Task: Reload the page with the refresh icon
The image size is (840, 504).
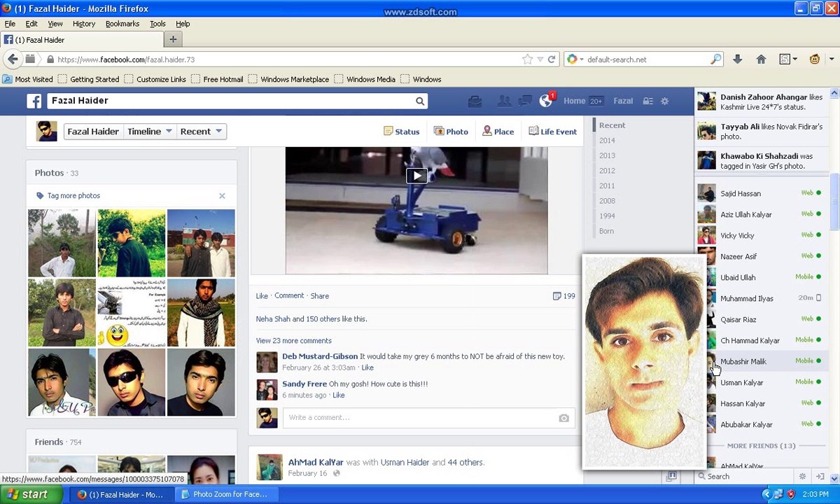Action: 552,59
